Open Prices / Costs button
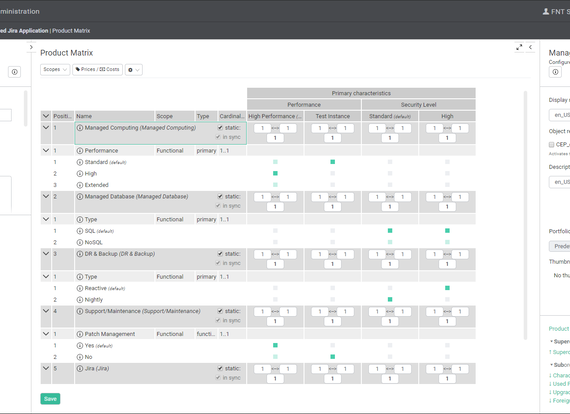The width and height of the screenshot is (570, 414). click(x=97, y=69)
